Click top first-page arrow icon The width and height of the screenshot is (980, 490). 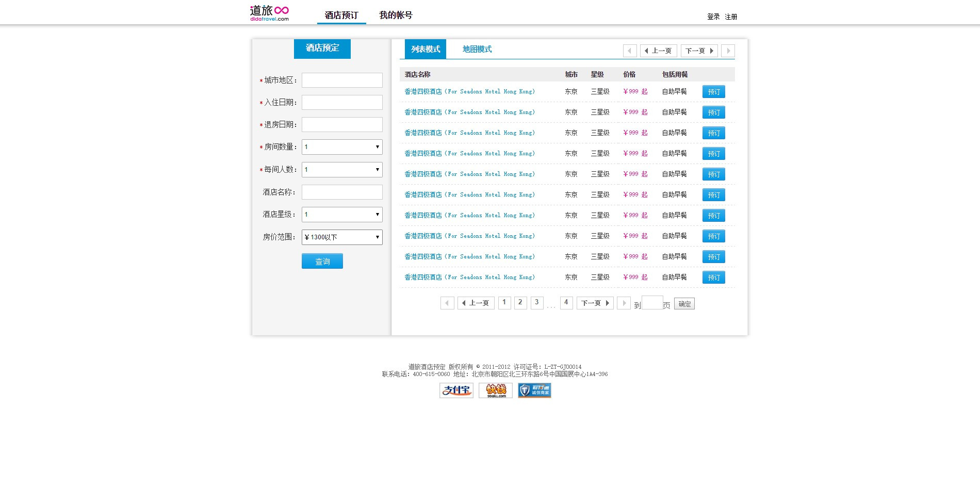click(x=629, y=51)
